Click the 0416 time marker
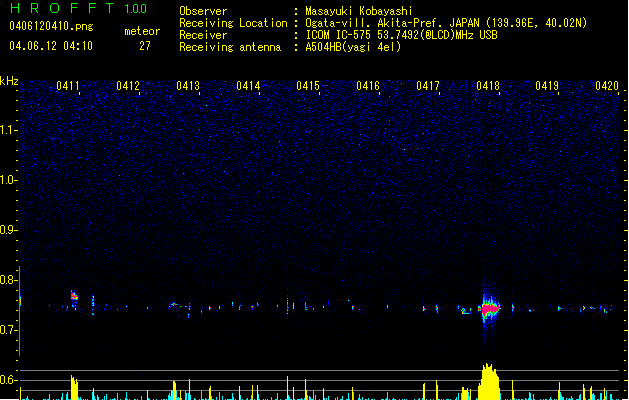Image resolution: width=629 pixels, height=400 pixels. coord(368,86)
